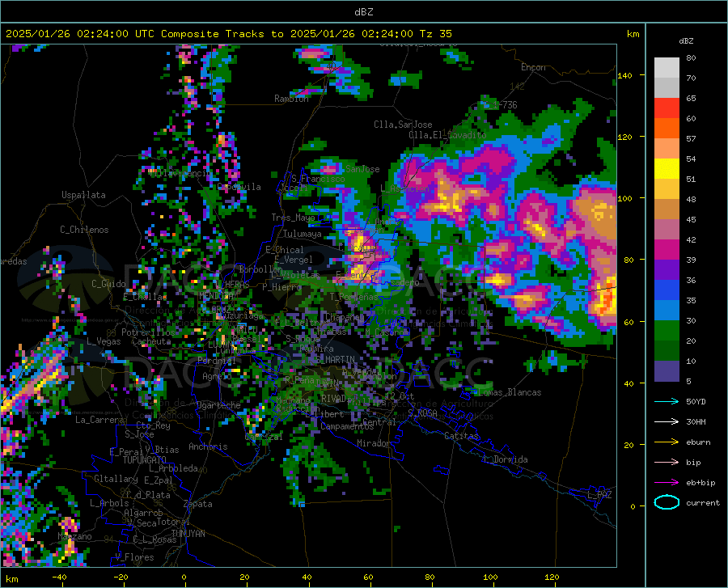This screenshot has height=588, width=728.
Task: Click the 'La_Carrera' map label
Action: [x=99, y=420]
